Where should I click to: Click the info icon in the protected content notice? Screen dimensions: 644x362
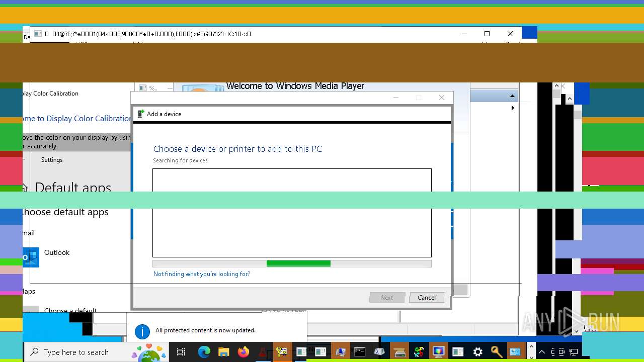click(142, 331)
